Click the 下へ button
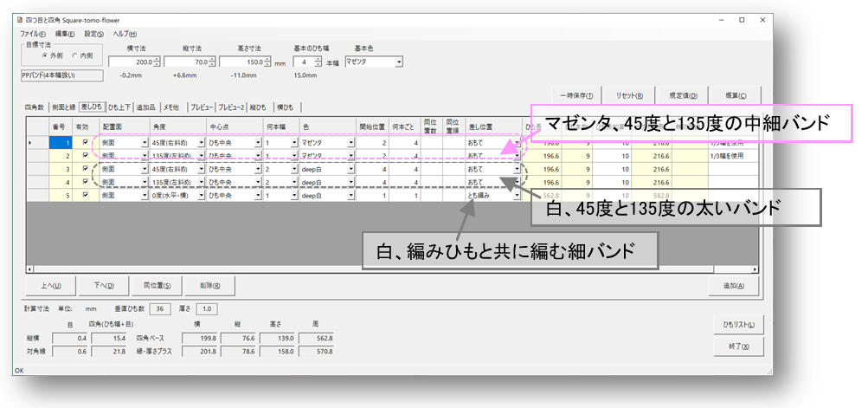 pos(104,286)
